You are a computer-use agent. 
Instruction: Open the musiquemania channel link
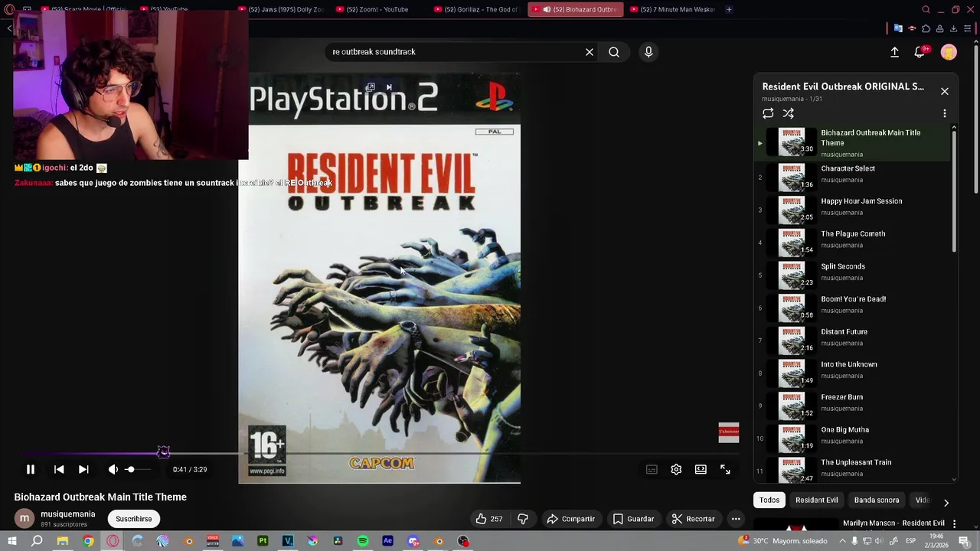pos(68,514)
